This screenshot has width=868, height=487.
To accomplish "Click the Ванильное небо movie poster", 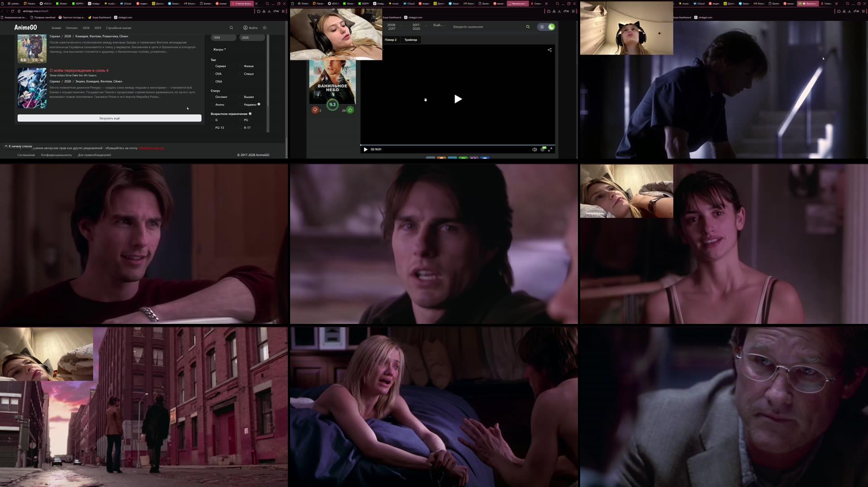I will [332, 82].
